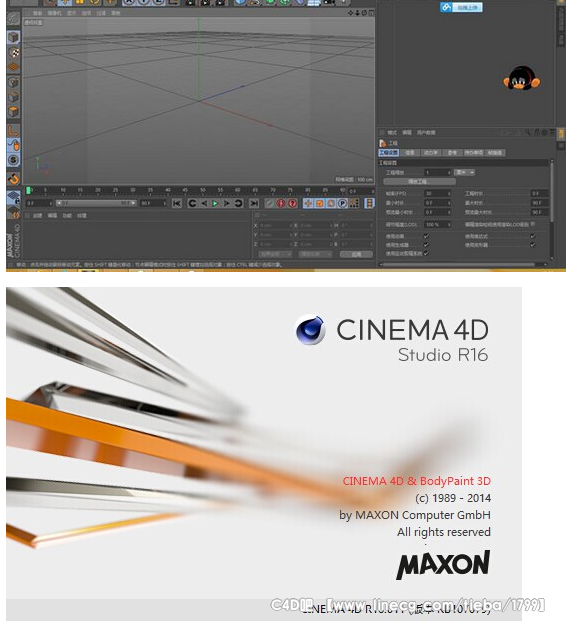Jump to previous keyframe button

point(192,203)
